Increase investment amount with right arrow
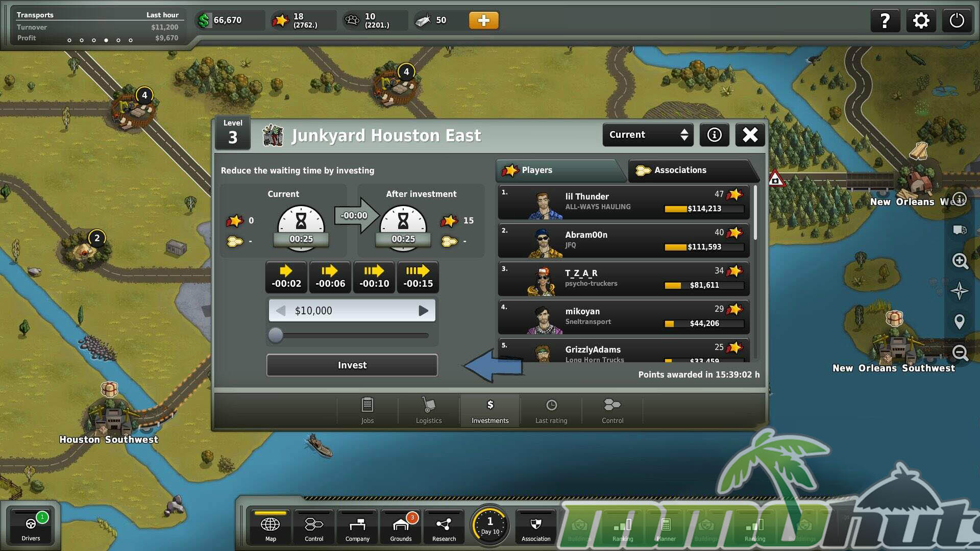Image resolution: width=980 pixels, height=551 pixels. [423, 311]
